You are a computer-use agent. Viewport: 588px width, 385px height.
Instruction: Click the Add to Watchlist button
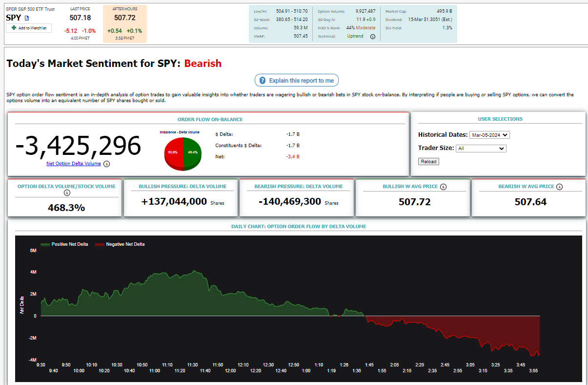coord(29,28)
